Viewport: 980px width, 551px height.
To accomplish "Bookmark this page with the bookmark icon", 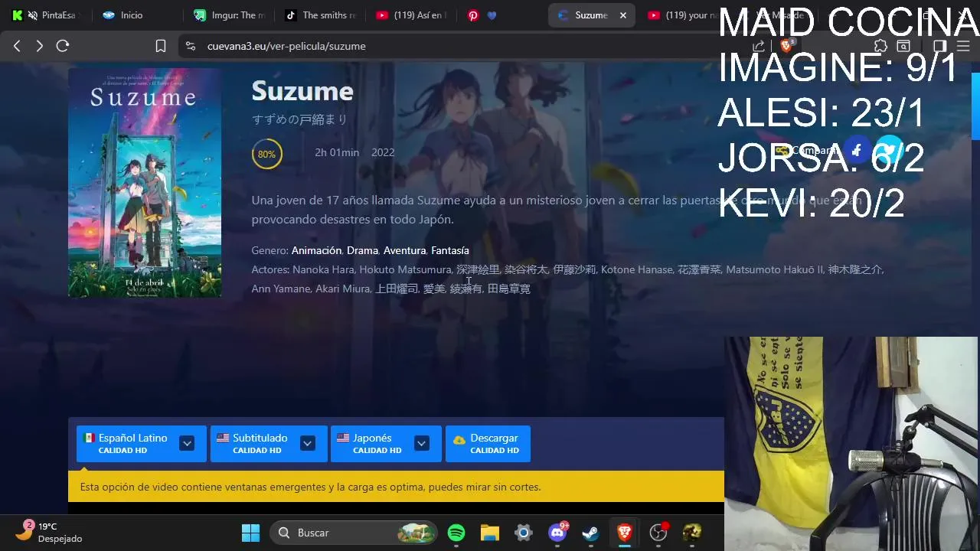I will click(x=161, y=46).
